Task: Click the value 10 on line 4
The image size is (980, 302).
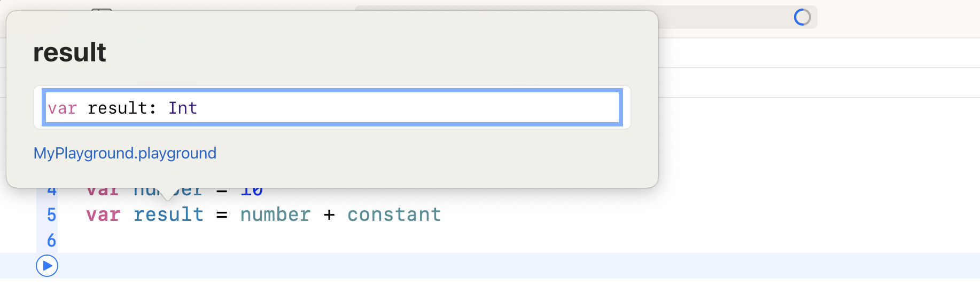Action: click(x=252, y=192)
